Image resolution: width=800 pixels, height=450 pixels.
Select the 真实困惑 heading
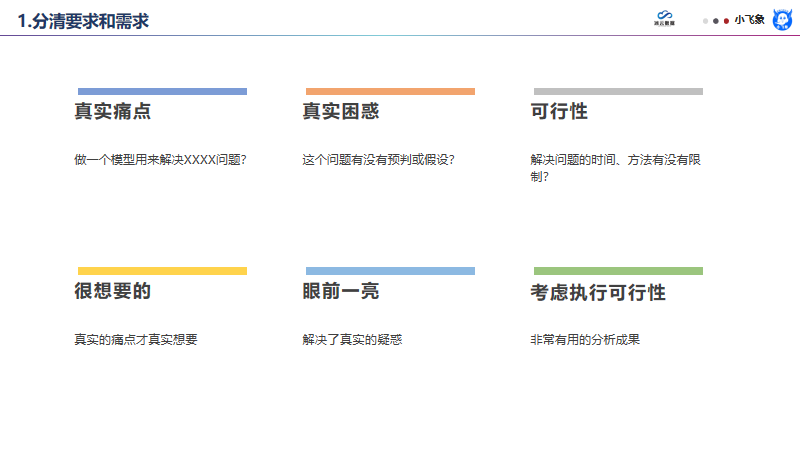tap(341, 111)
